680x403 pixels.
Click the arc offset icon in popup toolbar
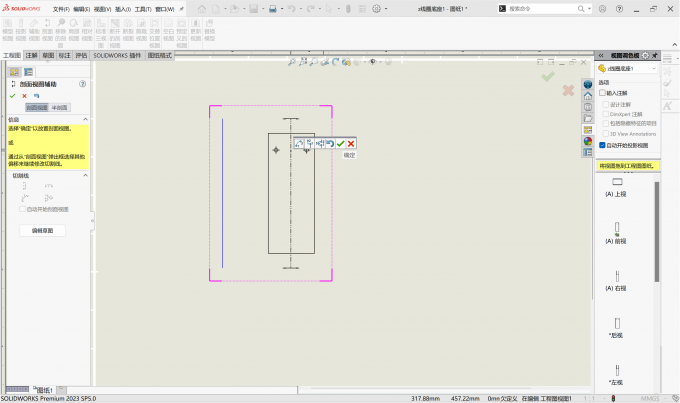[x=299, y=144]
